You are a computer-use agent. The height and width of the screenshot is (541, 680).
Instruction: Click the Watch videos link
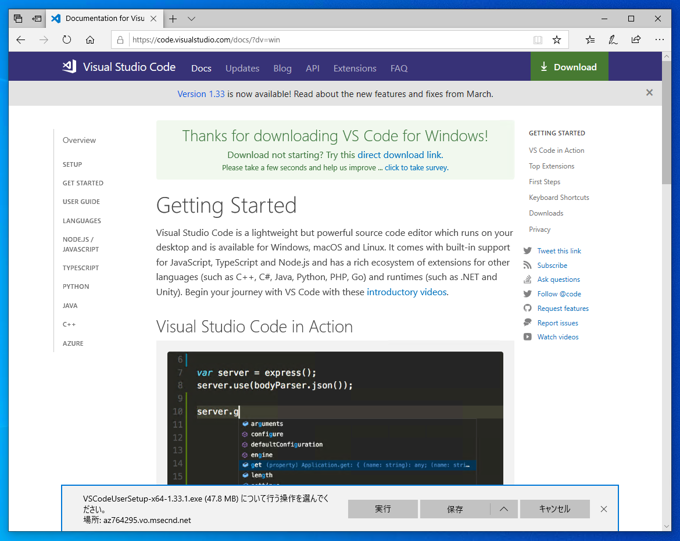[x=558, y=337]
